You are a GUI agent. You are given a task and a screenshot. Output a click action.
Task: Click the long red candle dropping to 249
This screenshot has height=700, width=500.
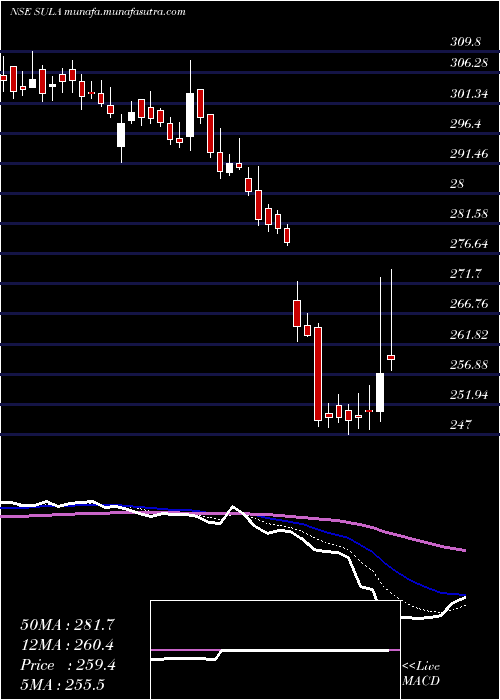pos(318,374)
